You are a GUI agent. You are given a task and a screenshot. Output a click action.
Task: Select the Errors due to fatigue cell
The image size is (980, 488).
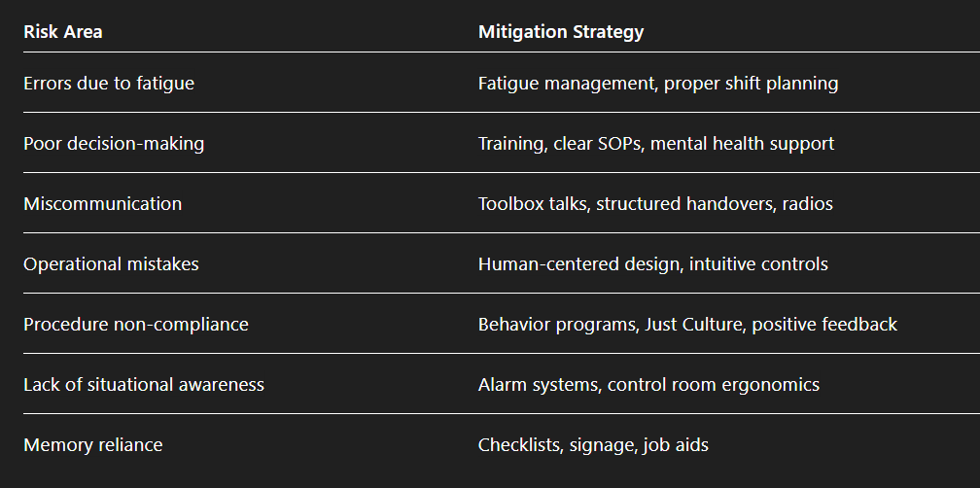coord(109,84)
